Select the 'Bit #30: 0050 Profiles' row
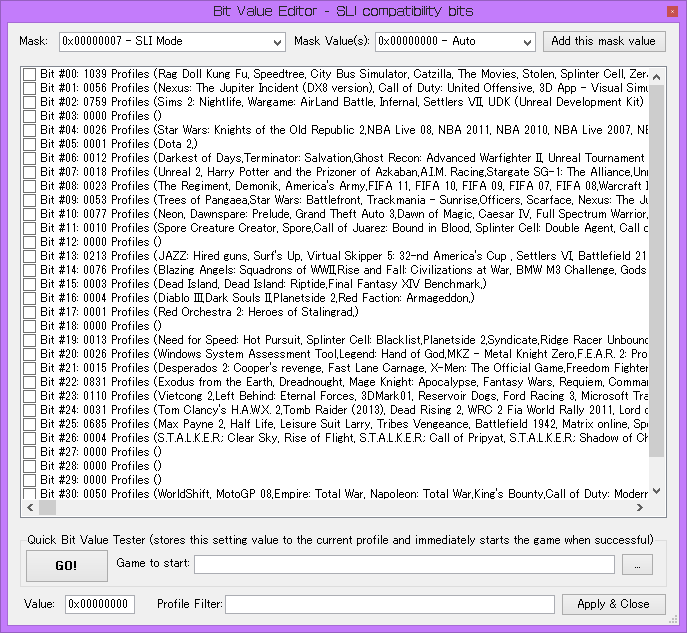The image size is (687, 633). (x=336, y=494)
